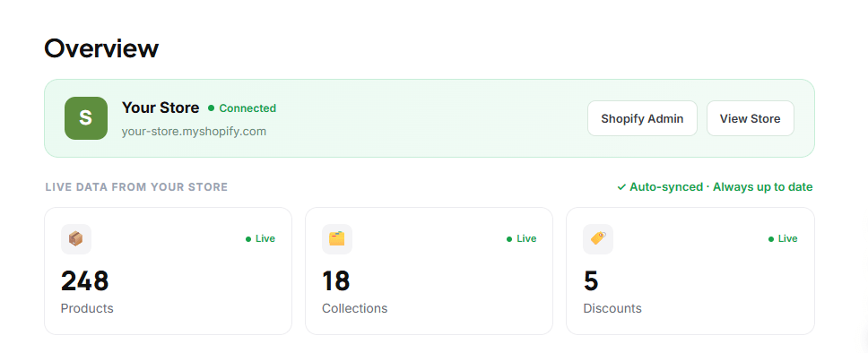Select the Products box icon

(x=76, y=239)
